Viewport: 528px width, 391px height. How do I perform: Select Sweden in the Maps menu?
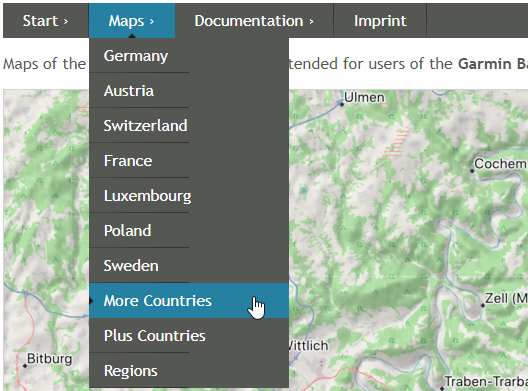point(189,266)
